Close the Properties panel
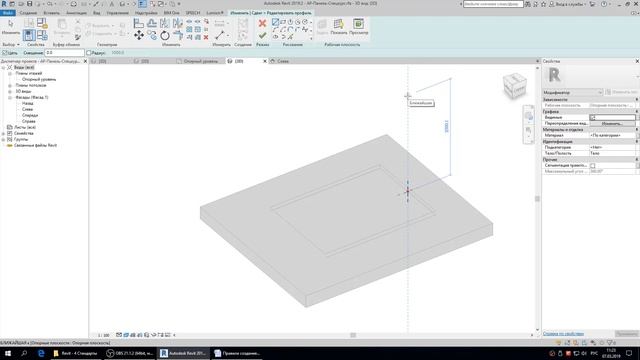The height and width of the screenshot is (360, 640). click(x=637, y=61)
